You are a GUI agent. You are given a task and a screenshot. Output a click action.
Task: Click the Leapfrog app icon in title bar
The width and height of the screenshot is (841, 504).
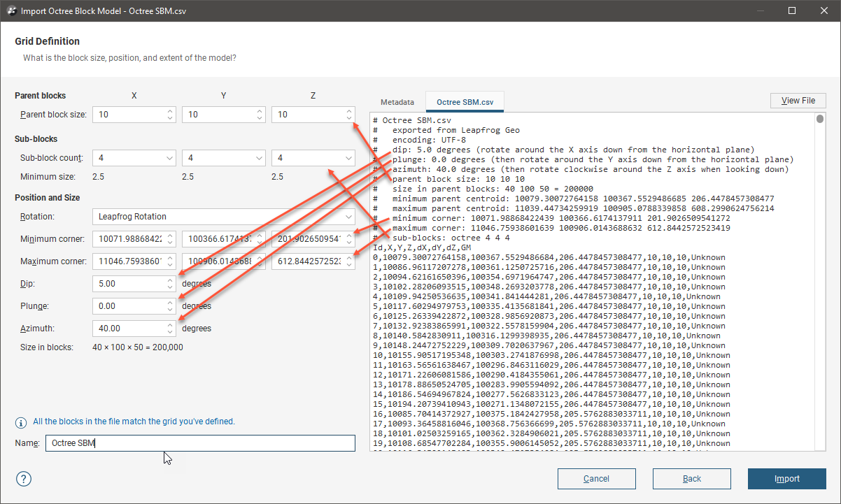pos(9,11)
